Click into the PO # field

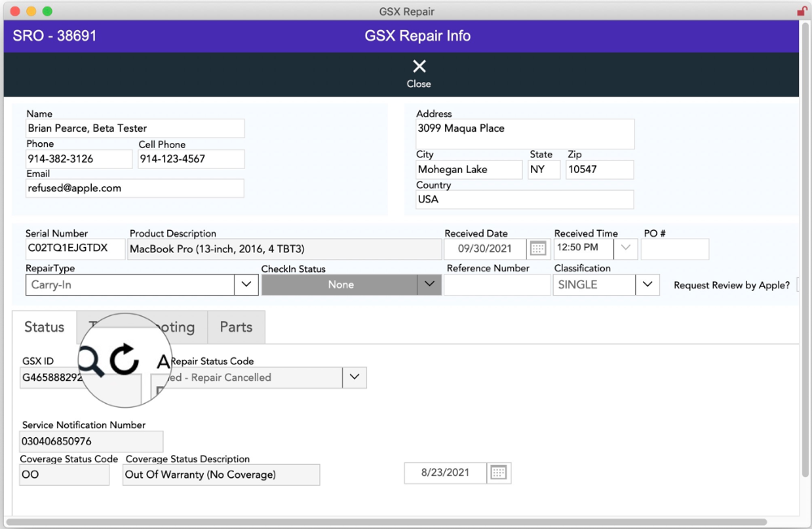pos(674,249)
